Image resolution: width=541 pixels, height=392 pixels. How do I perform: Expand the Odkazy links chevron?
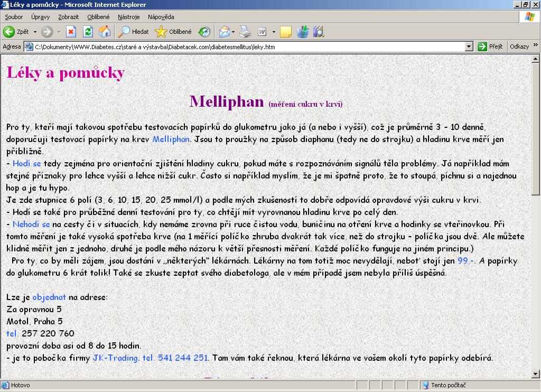[x=536, y=45]
